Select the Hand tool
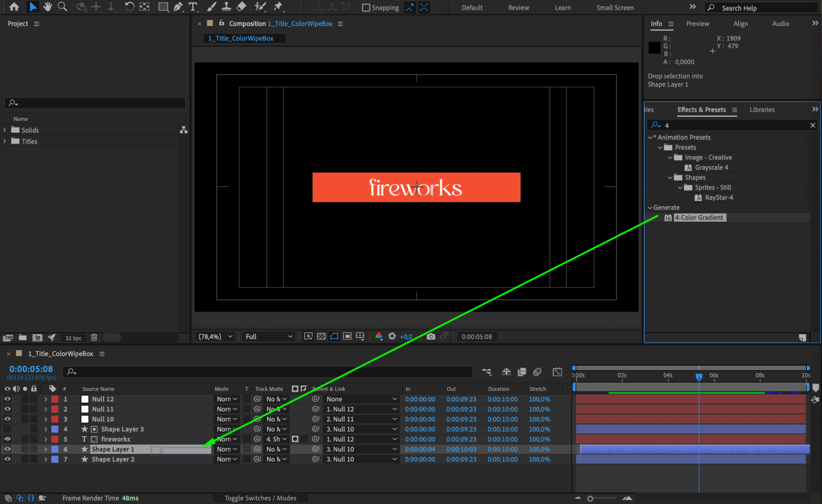The image size is (822, 504). click(48, 7)
